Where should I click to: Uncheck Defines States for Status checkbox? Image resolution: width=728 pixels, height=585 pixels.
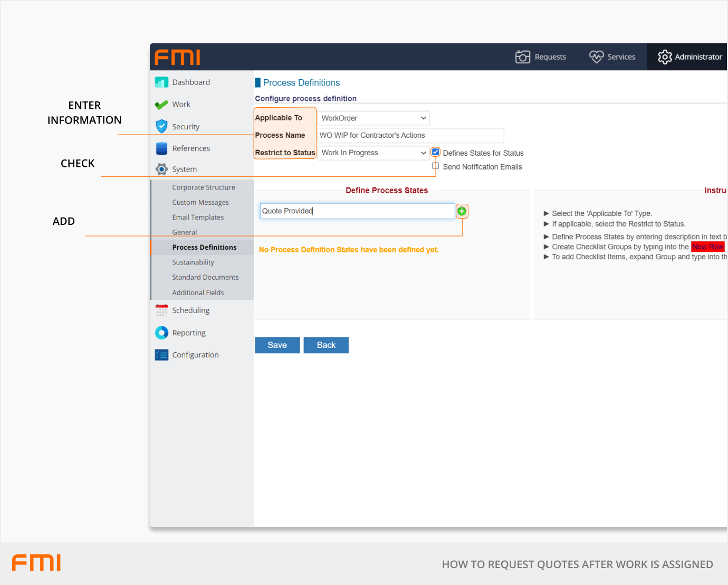click(436, 153)
